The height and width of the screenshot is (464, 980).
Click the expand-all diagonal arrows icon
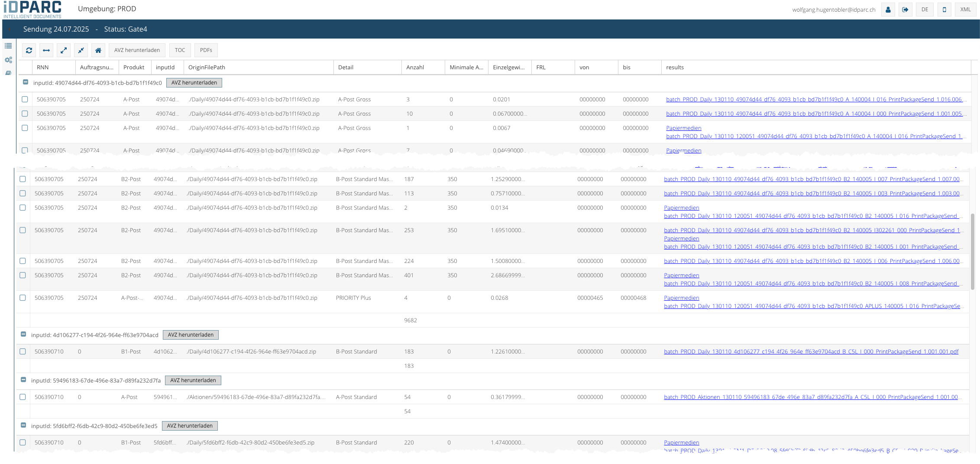(x=64, y=50)
